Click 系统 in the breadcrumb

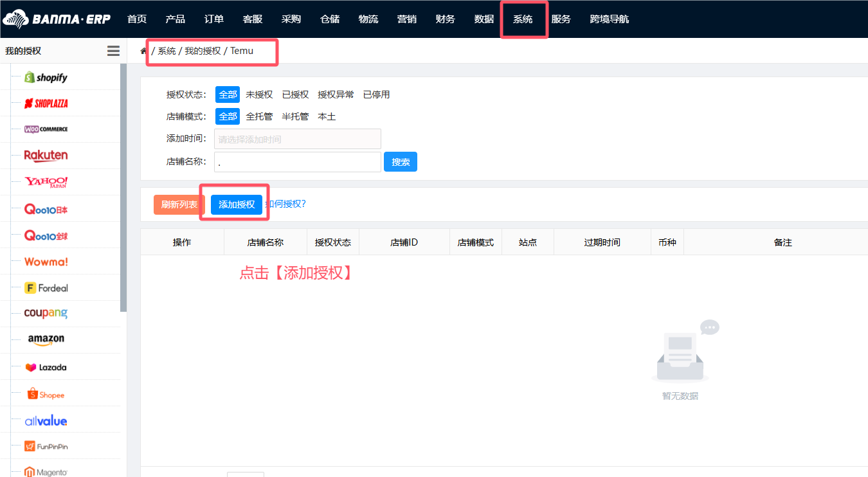pyautogui.click(x=167, y=51)
